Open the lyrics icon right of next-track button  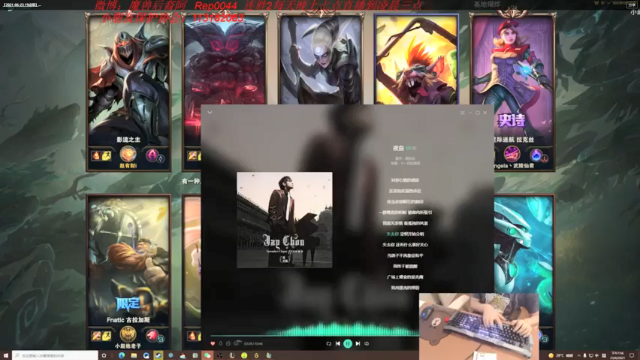coord(367,344)
